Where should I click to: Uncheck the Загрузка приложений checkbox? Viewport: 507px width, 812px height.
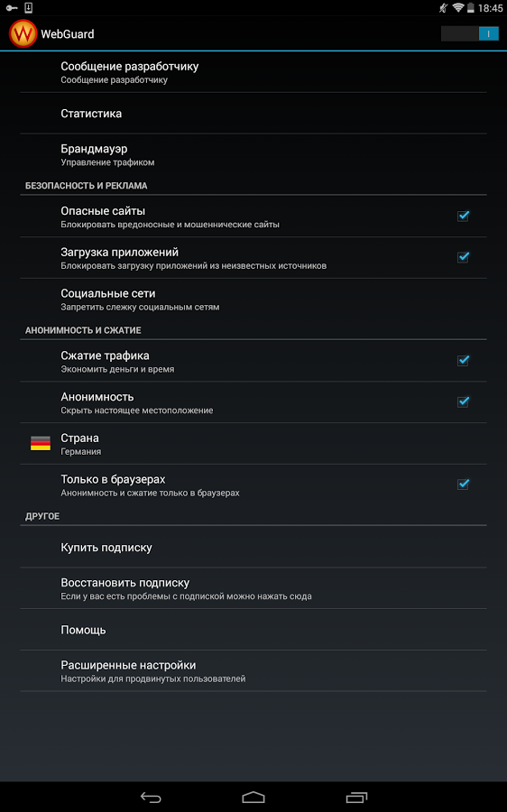(463, 257)
